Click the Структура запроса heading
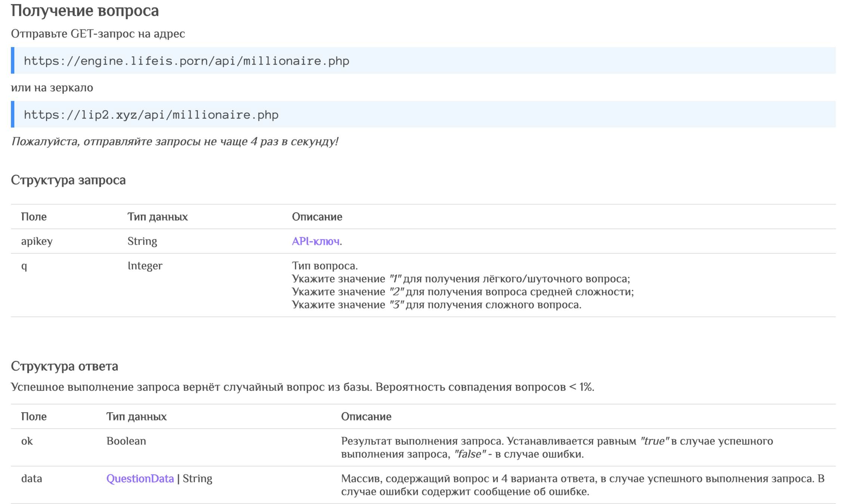842x504 pixels. point(68,180)
